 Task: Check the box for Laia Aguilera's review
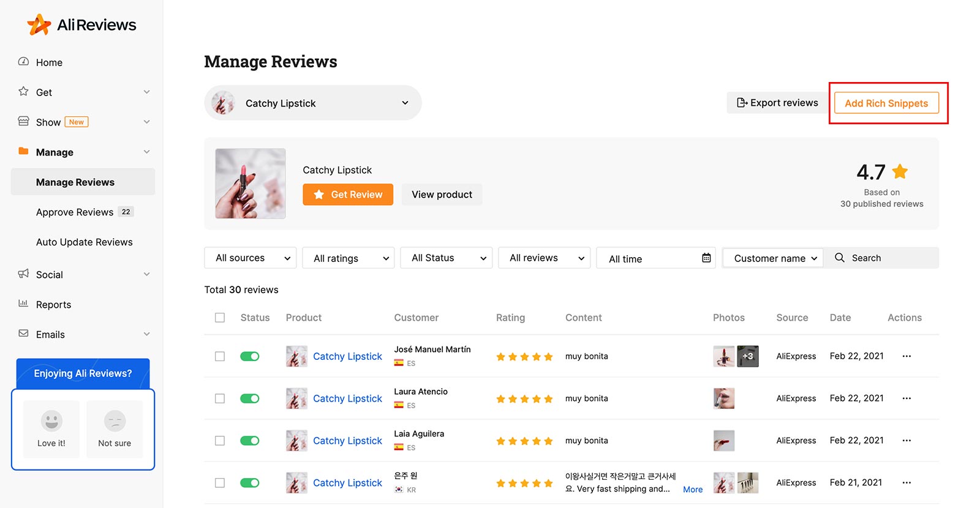coord(220,441)
